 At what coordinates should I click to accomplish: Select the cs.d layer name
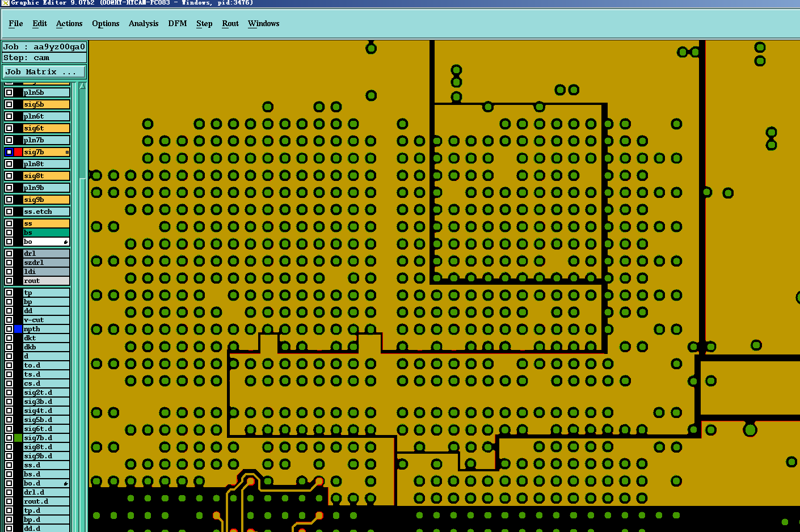(46, 383)
